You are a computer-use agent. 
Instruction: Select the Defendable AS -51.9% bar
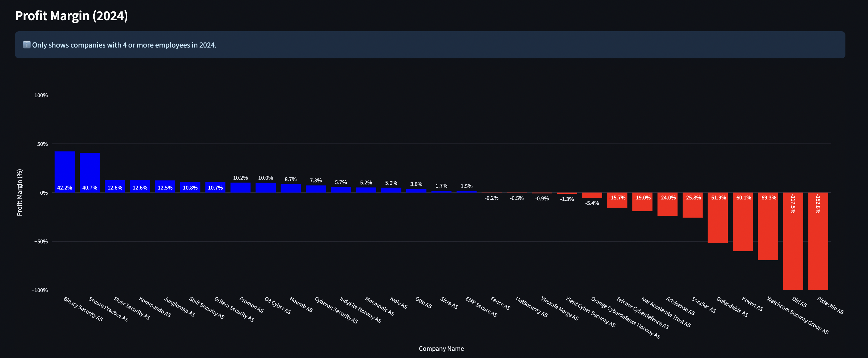(718, 218)
